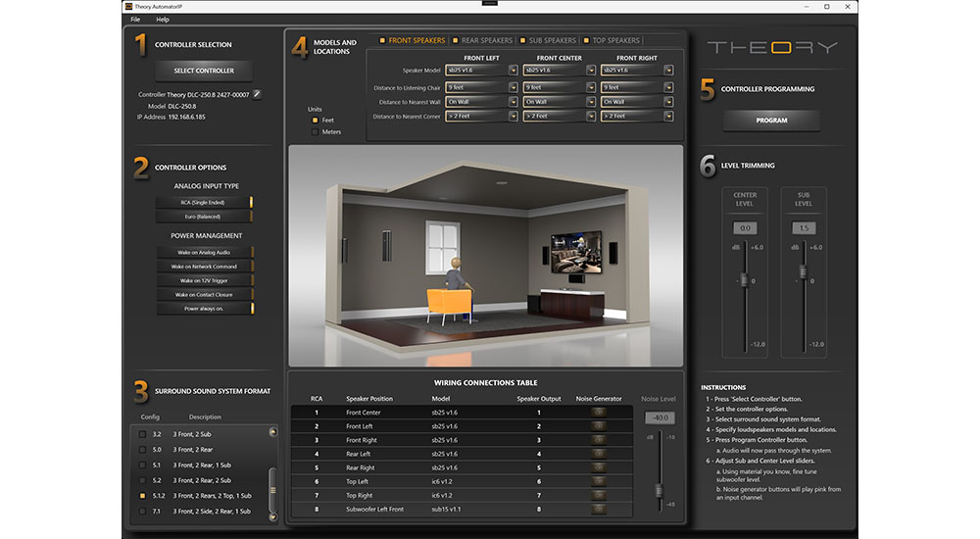The height and width of the screenshot is (539, 980).
Task: Toggle noise generator for Front Right row
Action: point(598,440)
